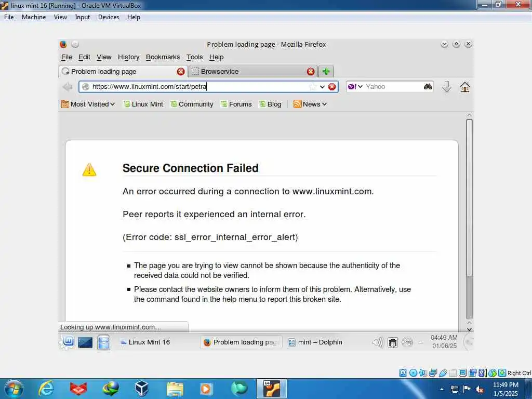The width and height of the screenshot is (532, 399).
Task: Go back with the Firefox back arrow
Action: coord(68,87)
